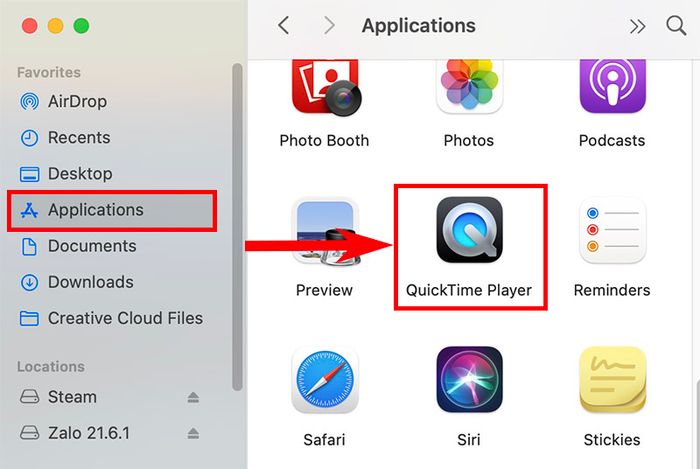Select the Reminders app icon
Screen dimensions: 700x469
612,230
